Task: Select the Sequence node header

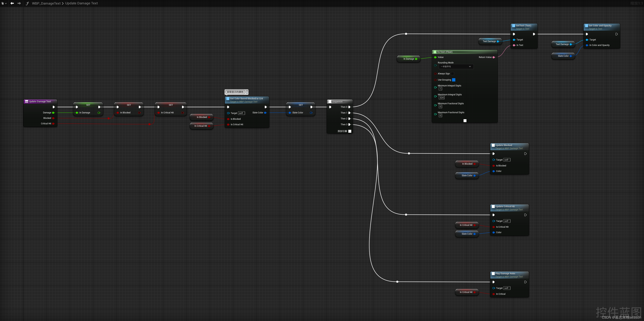Action: 340,102
